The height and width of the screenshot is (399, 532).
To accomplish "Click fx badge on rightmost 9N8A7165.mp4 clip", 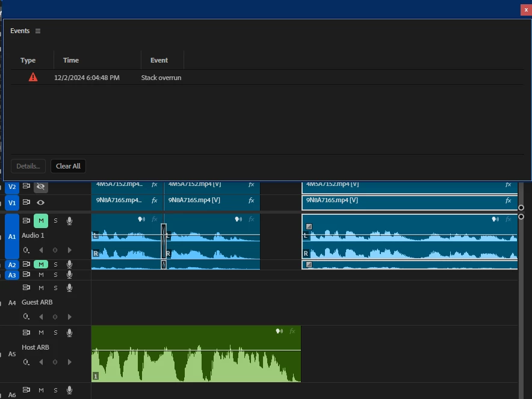I will [509, 200].
